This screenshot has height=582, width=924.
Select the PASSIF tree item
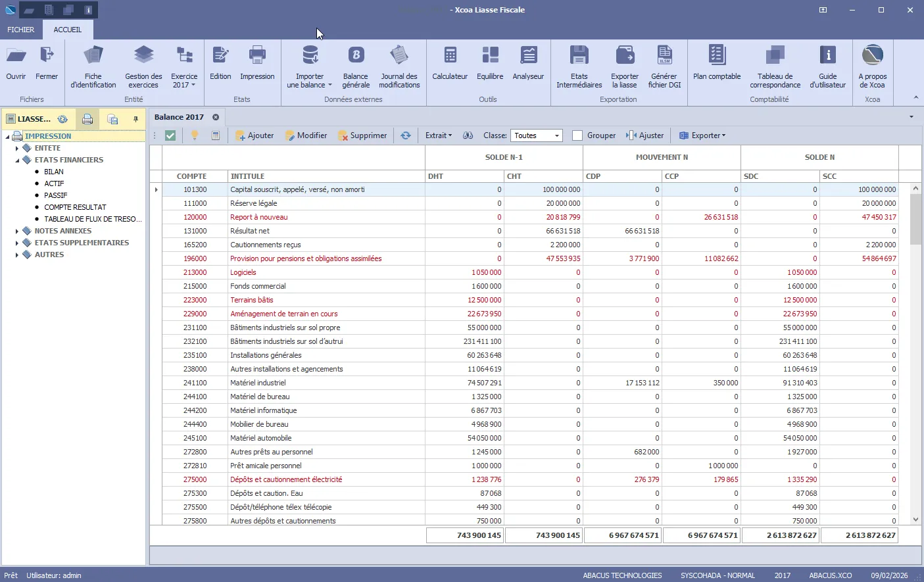point(54,195)
